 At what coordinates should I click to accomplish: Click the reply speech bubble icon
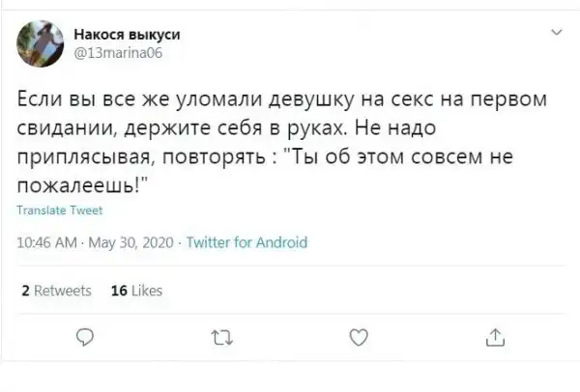point(86,337)
